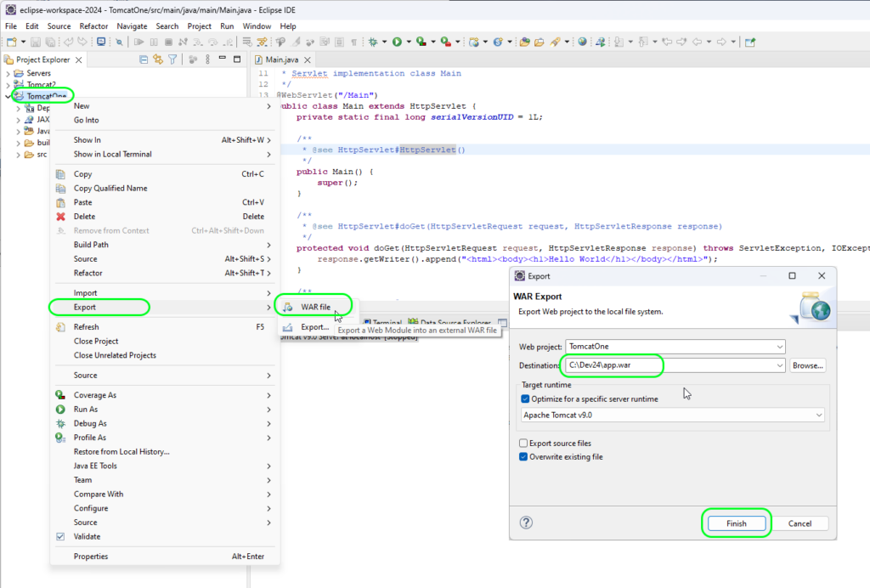
Task: Expand the src folder node
Action: tap(19, 155)
